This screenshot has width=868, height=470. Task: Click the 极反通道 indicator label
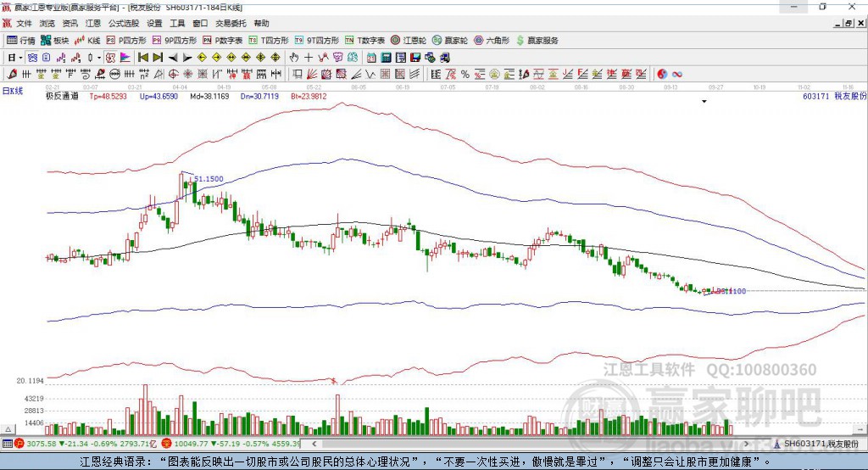coord(62,96)
